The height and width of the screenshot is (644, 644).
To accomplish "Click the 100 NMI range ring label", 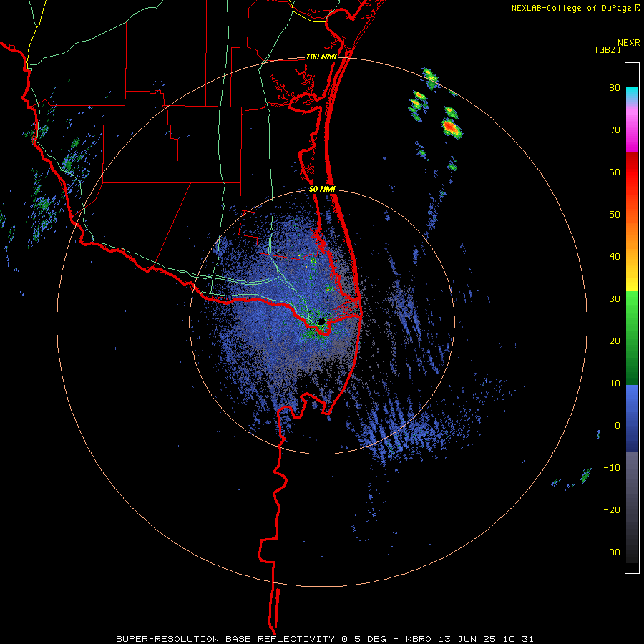I will tap(321, 57).
